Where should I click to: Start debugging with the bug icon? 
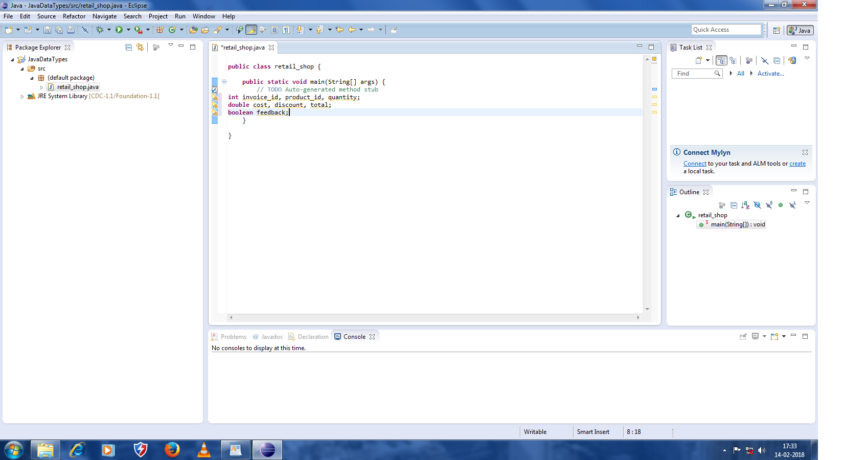point(100,30)
